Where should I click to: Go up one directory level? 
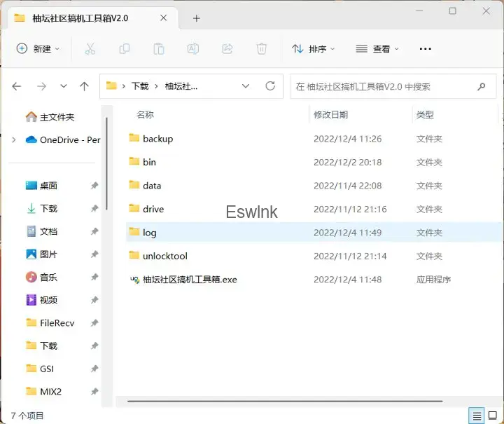[84, 86]
